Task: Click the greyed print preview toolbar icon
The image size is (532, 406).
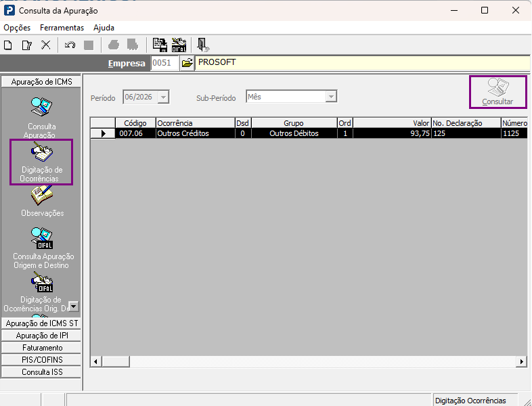Action: [x=133, y=45]
